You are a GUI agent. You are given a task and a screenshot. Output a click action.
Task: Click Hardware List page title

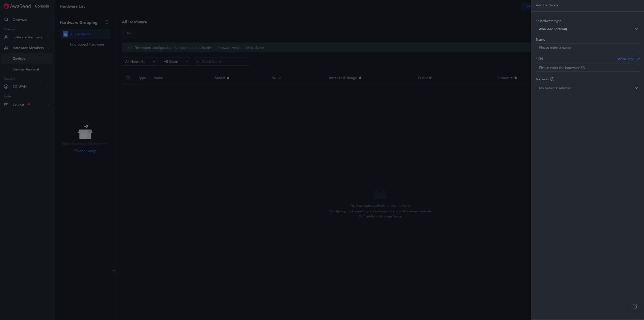click(72, 6)
